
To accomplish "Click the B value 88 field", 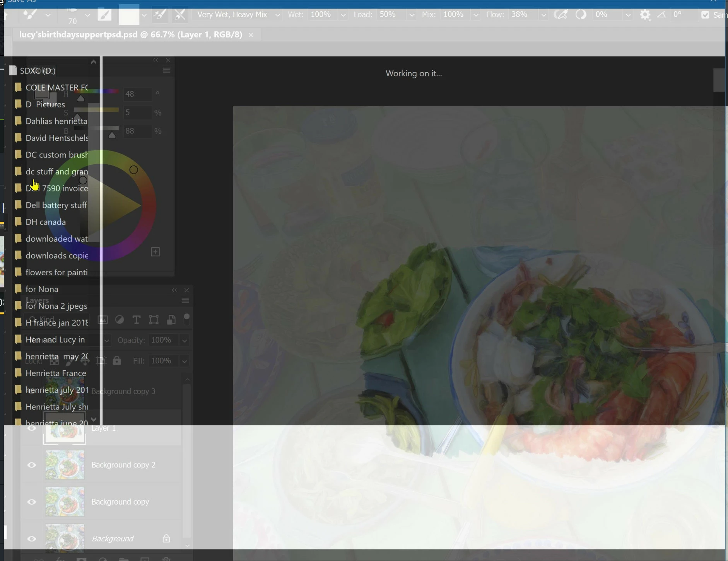I will tap(137, 131).
